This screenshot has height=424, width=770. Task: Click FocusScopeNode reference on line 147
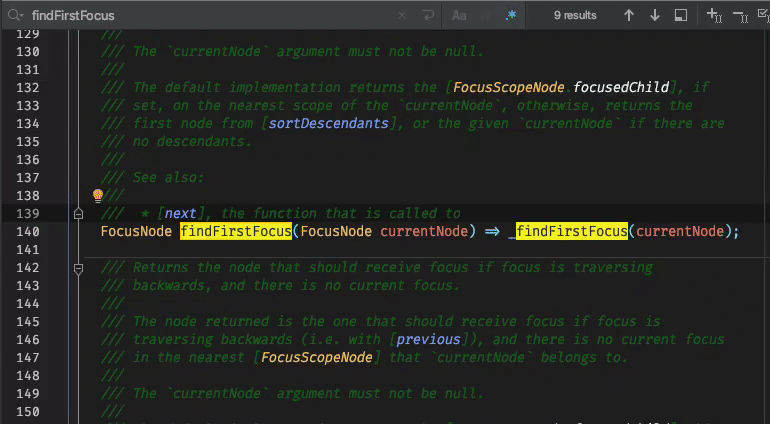[x=317, y=358]
